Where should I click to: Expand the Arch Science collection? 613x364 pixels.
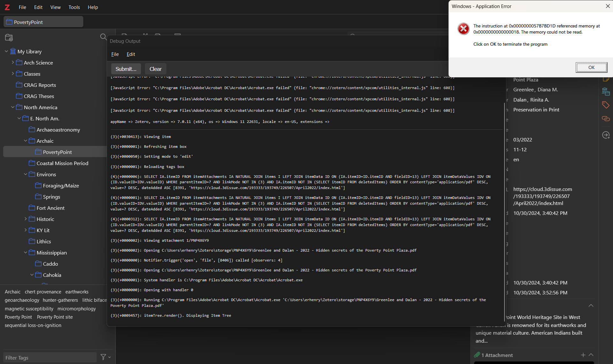click(x=13, y=63)
